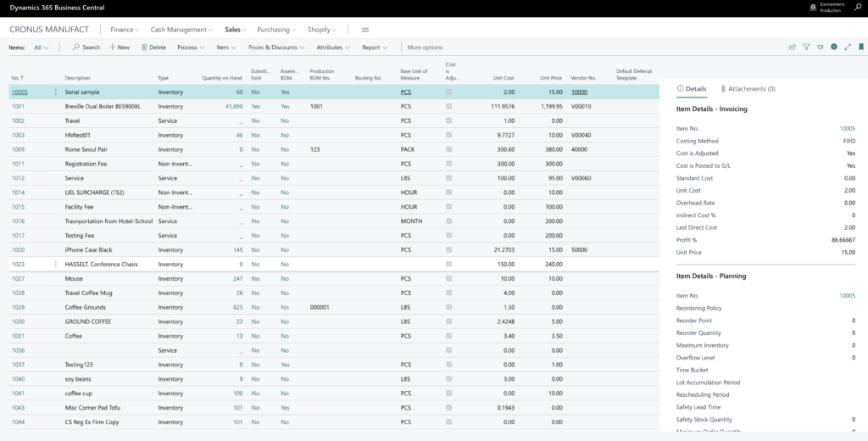Open the three-dot row menu for item 10005

[x=55, y=92]
